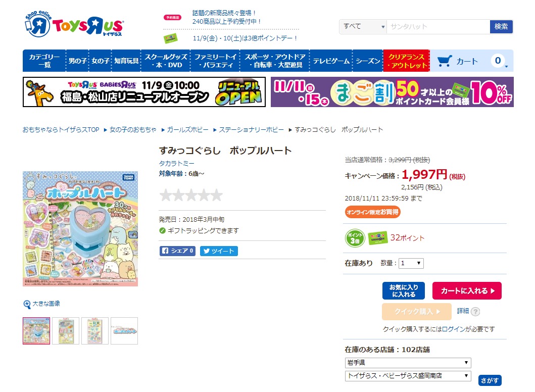Click the お気に入りに入れる favorite button
535x392 pixels.
[x=404, y=291]
